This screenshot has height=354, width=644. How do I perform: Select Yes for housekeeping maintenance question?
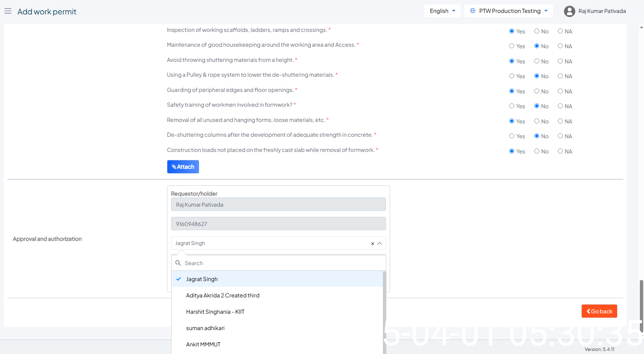click(x=512, y=46)
